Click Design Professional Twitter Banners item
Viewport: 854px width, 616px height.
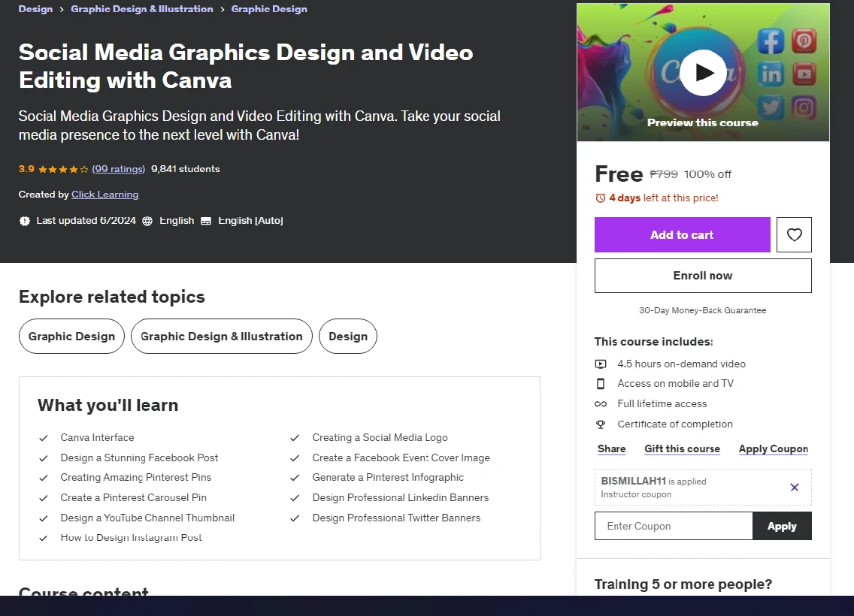click(x=396, y=518)
